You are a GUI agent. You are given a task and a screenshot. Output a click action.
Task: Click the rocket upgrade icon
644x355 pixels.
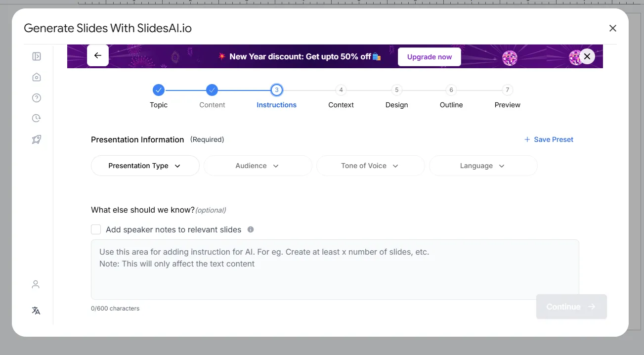click(36, 139)
